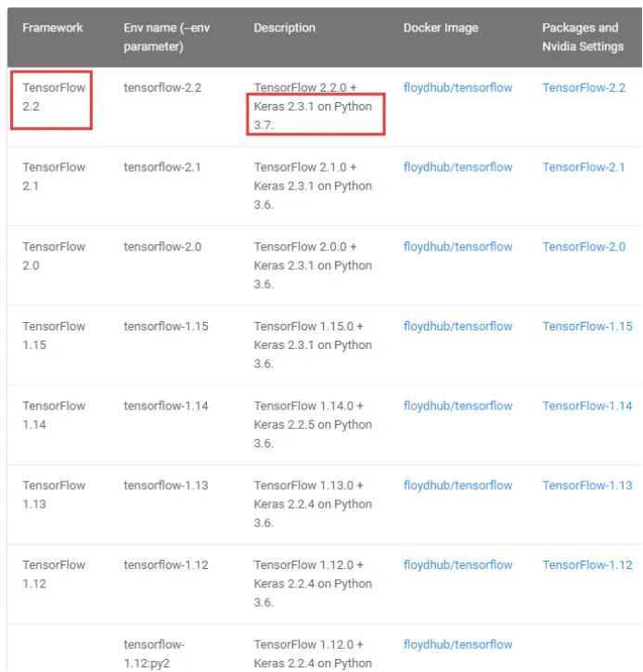Screen dimensions: 643x672
Task: Open floydhub/tensorflow link in TensorFlow 1.12 row
Action: [x=457, y=565]
